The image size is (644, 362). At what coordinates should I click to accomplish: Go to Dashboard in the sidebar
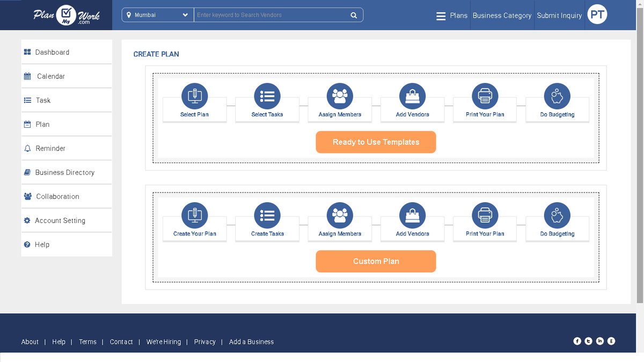coord(67,52)
